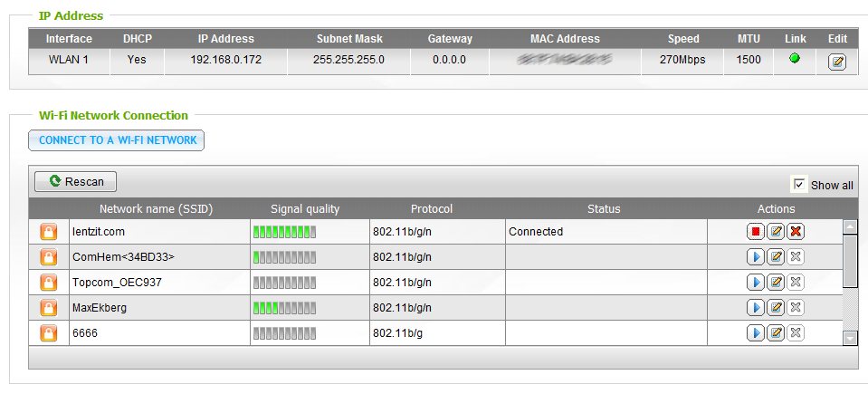The width and height of the screenshot is (868, 394).
Task: Edit the lentzit.com network profile
Action: [776, 232]
